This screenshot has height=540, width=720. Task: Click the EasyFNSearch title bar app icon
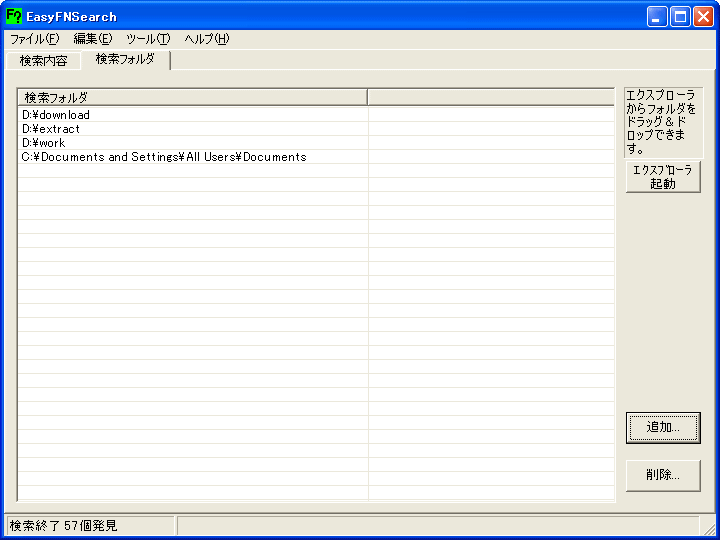[14, 16]
